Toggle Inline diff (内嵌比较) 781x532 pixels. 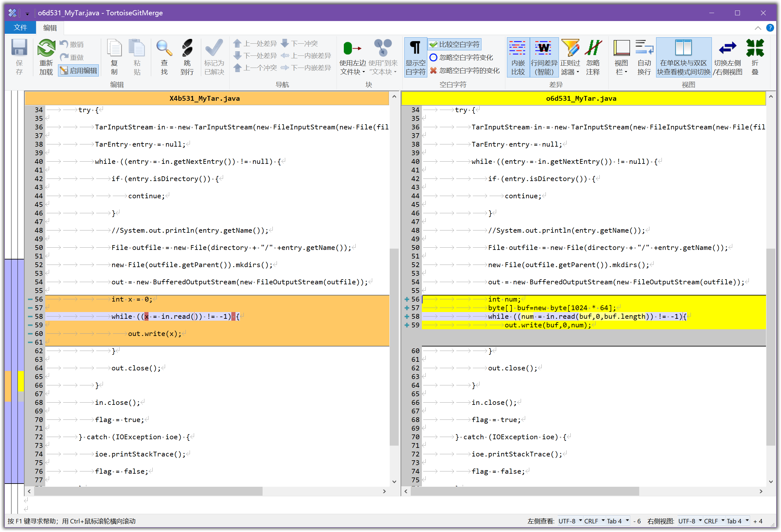[x=518, y=57]
